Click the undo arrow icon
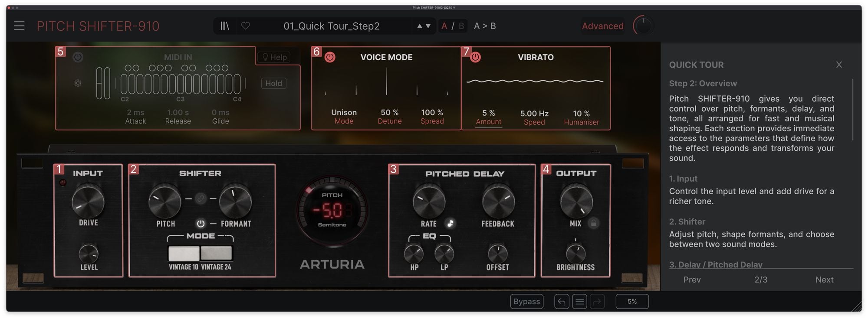This screenshot has width=868, height=319. tap(561, 302)
